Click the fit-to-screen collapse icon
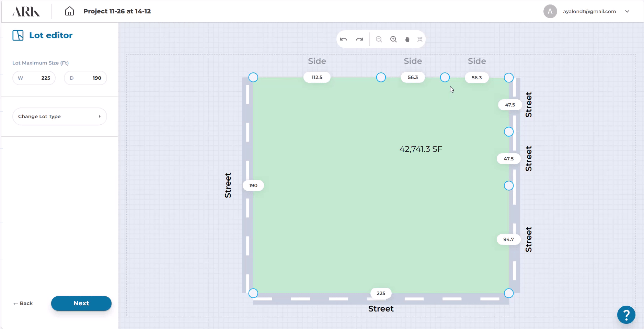The width and height of the screenshot is (644, 329). click(x=420, y=39)
